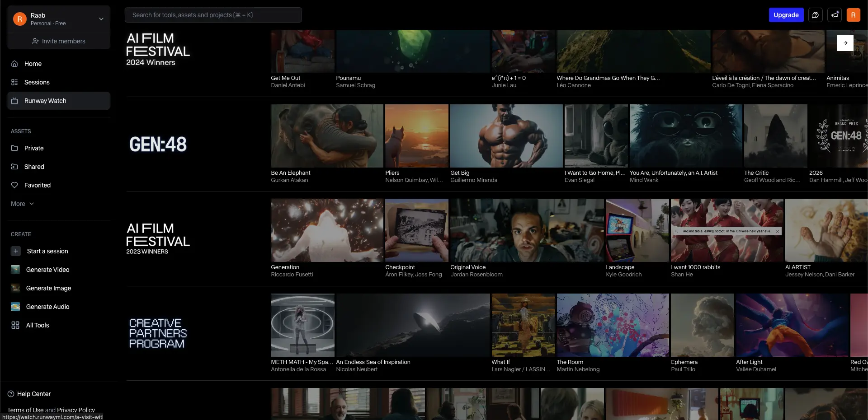The width and height of the screenshot is (868, 420).
Task: Open Generate Video tool
Action: [x=59, y=270]
